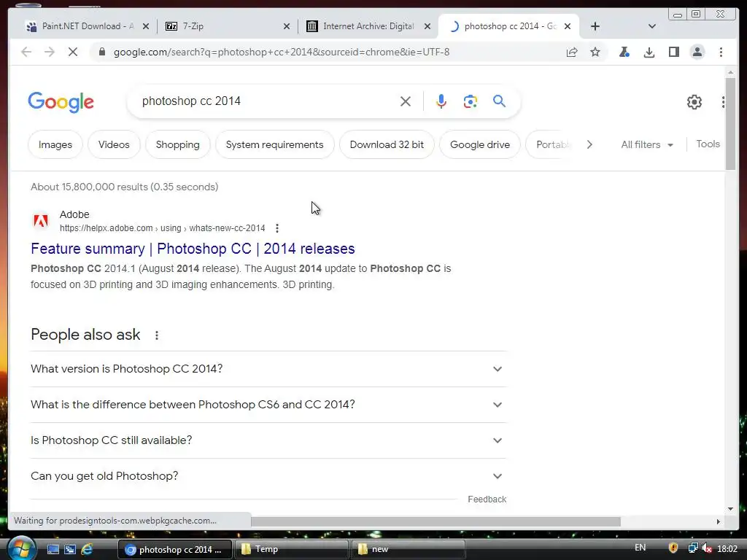
Task: Go to Google homepage via logo
Action: (61, 102)
